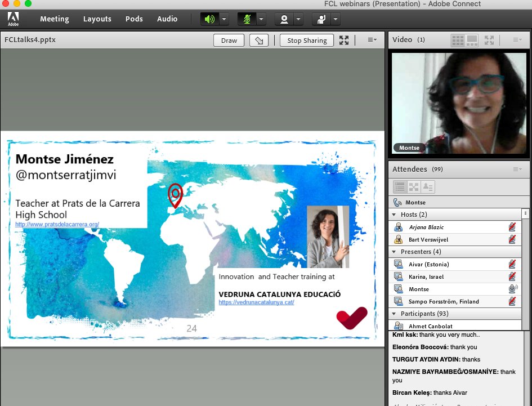532x406 pixels.
Task: Toggle full screen for Share pod
Action: (344, 41)
